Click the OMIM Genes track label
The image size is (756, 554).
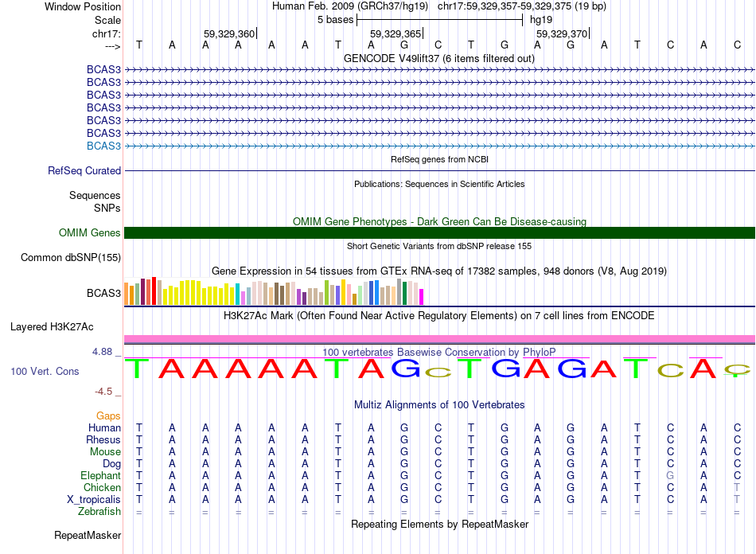(x=90, y=233)
